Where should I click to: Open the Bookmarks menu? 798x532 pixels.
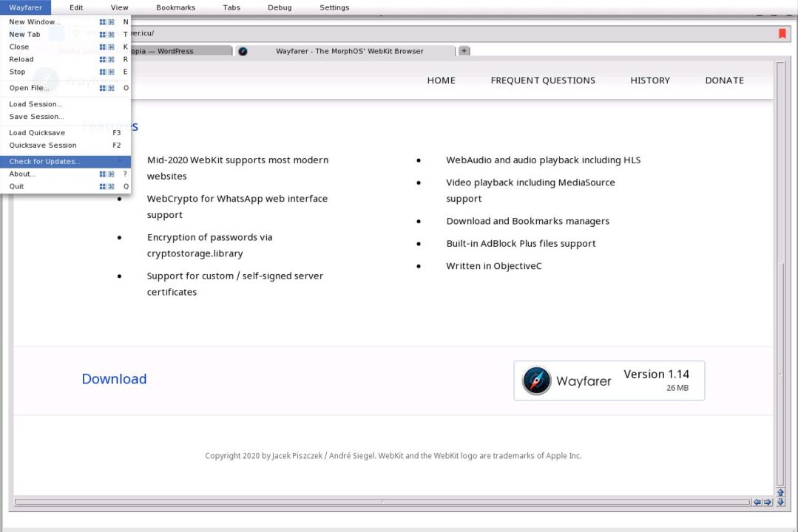pyautogui.click(x=175, y=7)
